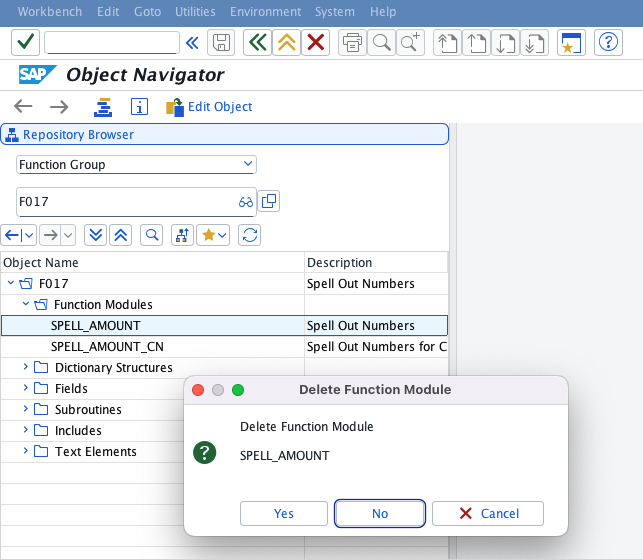Open the next object history dropdown
The width and height of the screenshot is (643, 559).
point(68,235)
